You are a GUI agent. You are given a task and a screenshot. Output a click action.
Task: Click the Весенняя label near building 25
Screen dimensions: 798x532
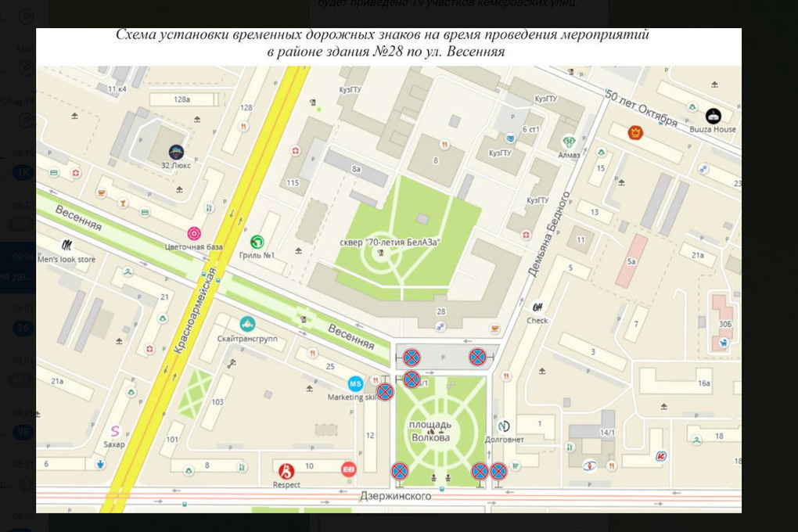[x=351, y=336]
